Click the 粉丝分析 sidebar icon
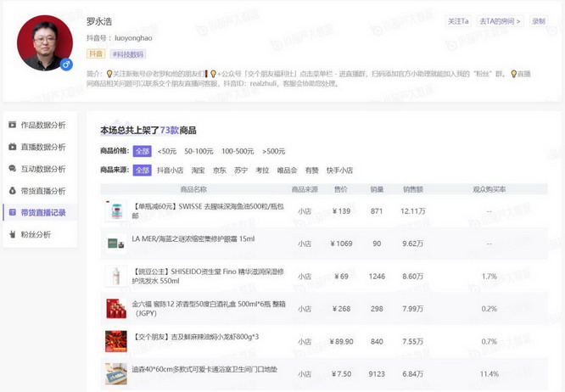 pos(12,235)
